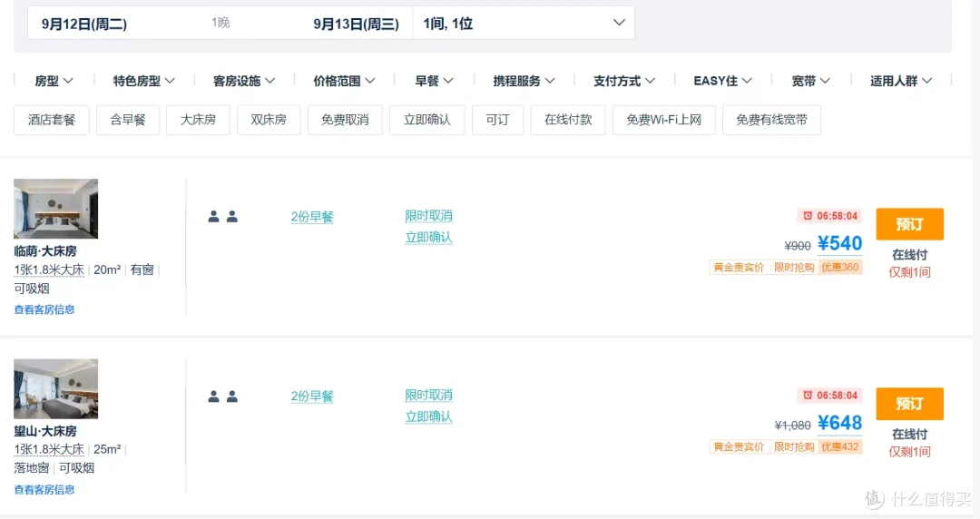
Task: Book the ¥540 临荫·大床房 room
Action: [909, 224]
